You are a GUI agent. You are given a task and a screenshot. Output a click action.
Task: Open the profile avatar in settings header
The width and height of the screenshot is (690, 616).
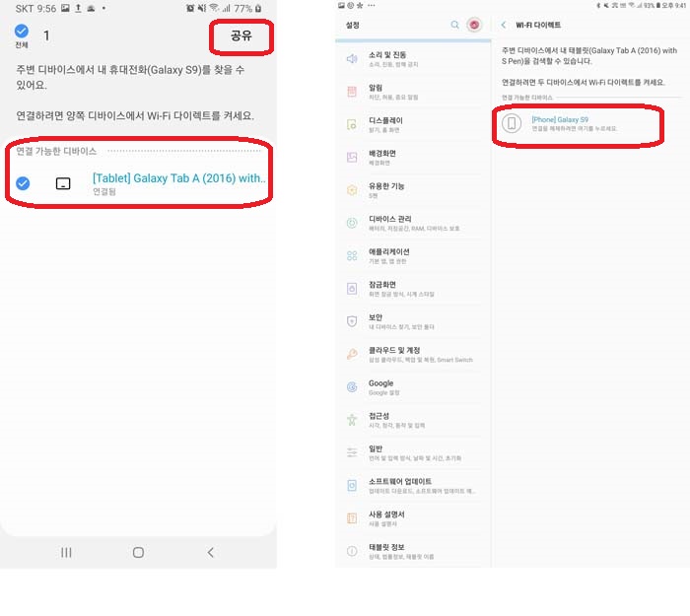pos(474,25)
